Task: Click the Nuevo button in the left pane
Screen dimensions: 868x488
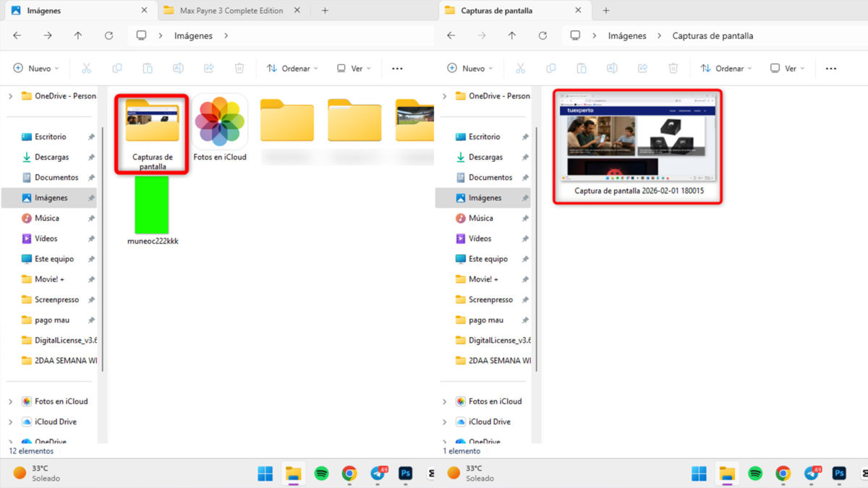Action: (35, 68)
